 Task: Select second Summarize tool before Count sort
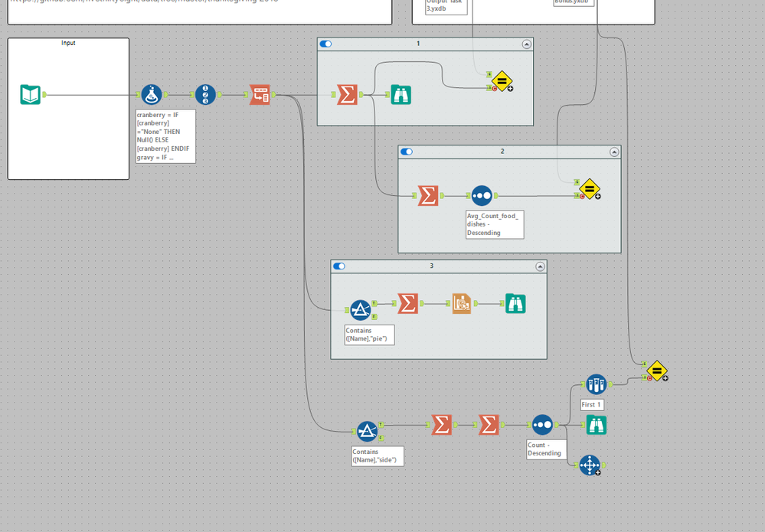coord(489,425)
